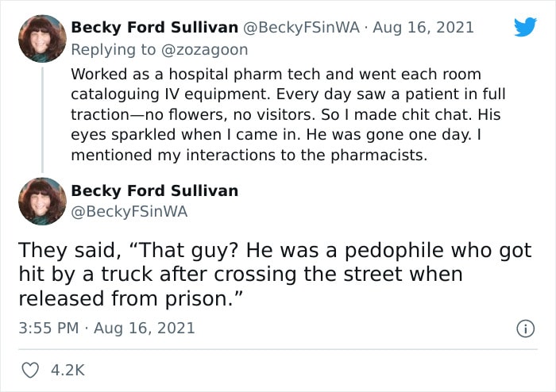Open the 4.2K likes count
This screenshot has width=556, height=392.
[x=68, y=371]
